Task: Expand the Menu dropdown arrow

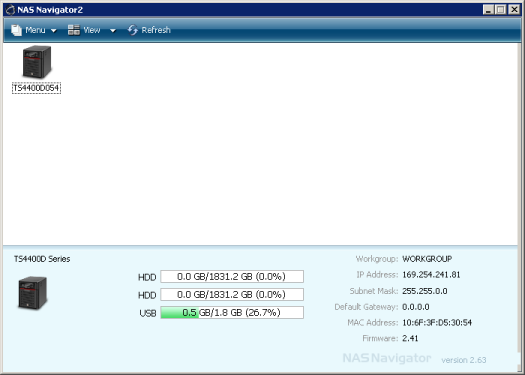Action: click(x=54, y=31)
